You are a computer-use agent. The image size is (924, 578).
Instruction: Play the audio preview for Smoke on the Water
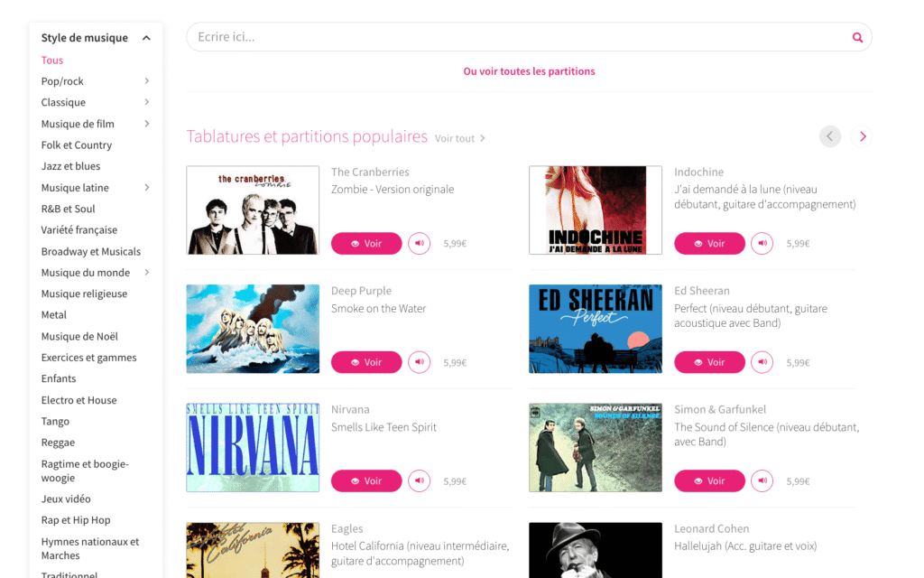coord(419,362)
